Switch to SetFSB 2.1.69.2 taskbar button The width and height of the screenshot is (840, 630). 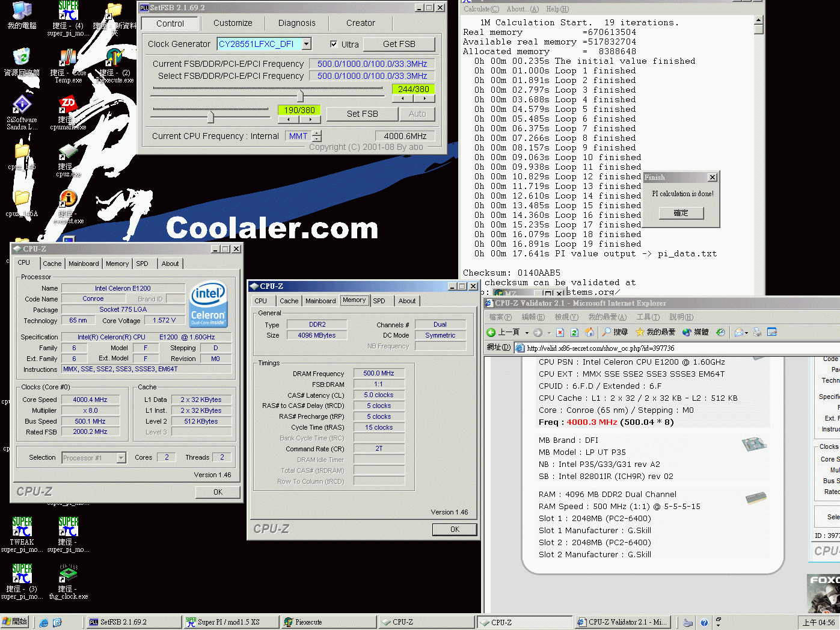click(134, 622)
